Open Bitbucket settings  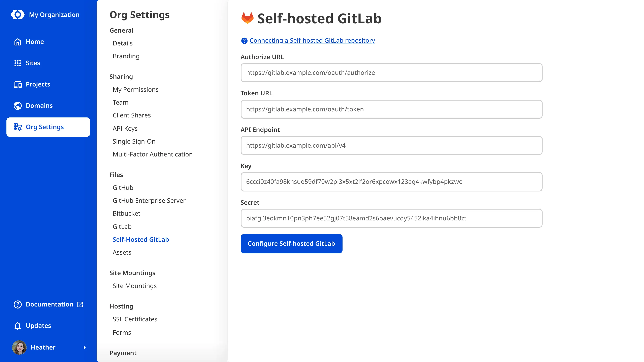coord(127,213)
